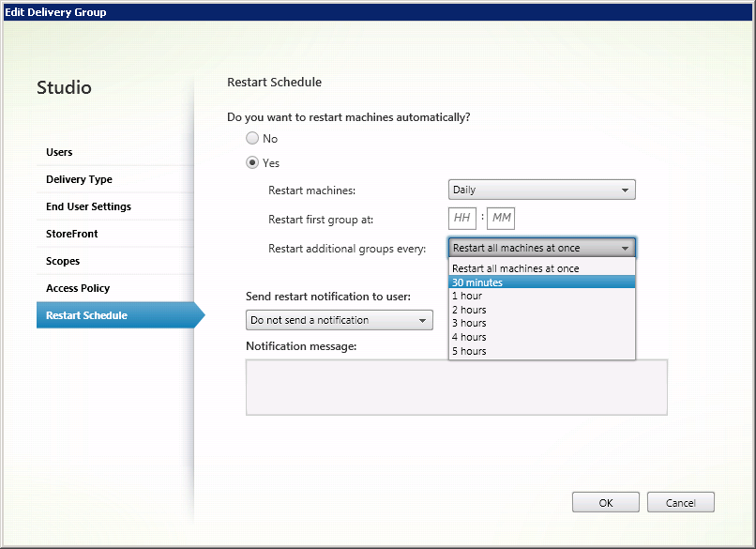The height and width of the screenshot is (549, 756).
Task: Open the Do not send a notification dropdown
Action: coord(339,320)
